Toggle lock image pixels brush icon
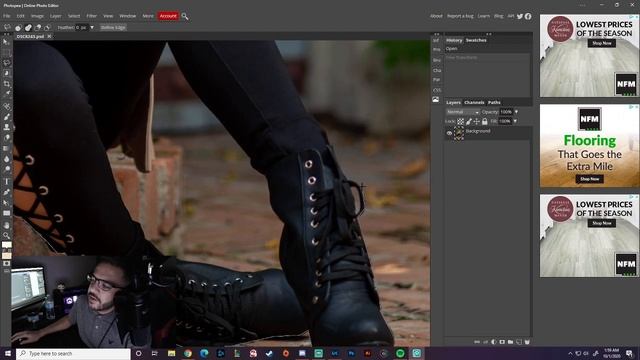This screenshot has height=360, width=640. pos(469,121)
